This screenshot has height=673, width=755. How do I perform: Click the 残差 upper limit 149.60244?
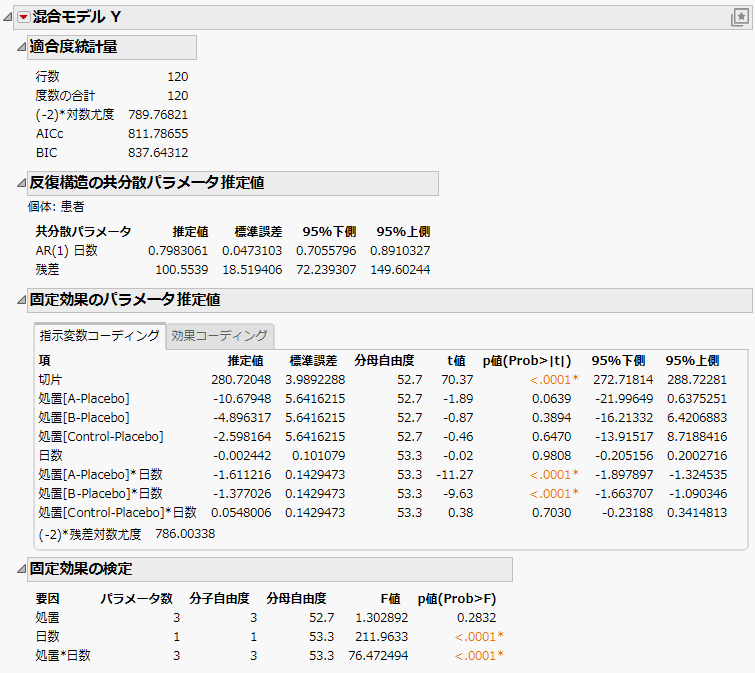tap(400, 270)
